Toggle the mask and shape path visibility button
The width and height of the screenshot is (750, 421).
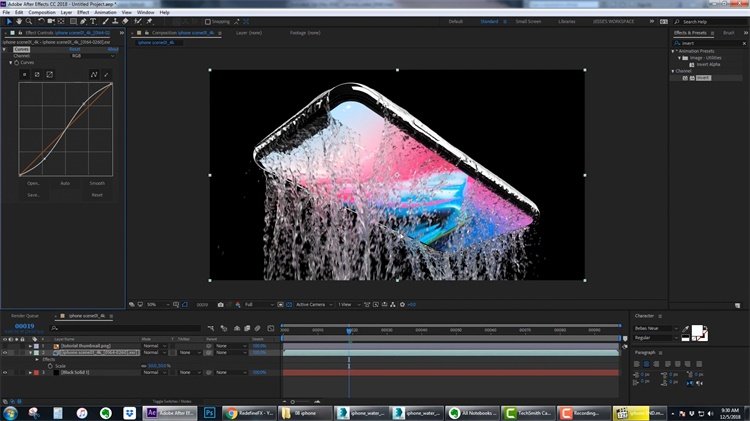185,304
